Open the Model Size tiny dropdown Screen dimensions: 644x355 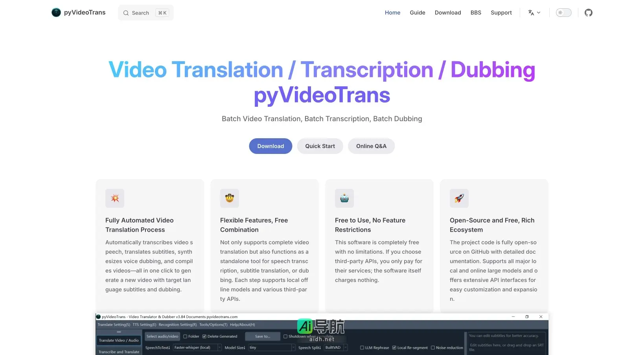272,348
